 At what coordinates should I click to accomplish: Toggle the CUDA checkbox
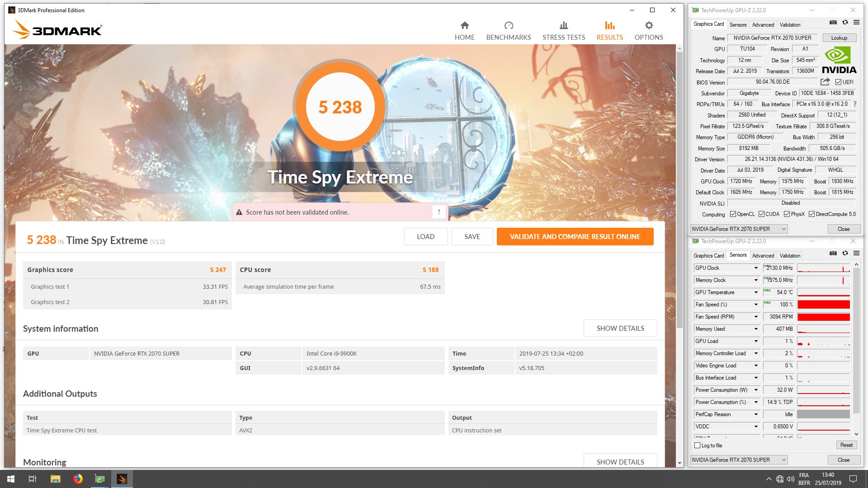(761, 214)
